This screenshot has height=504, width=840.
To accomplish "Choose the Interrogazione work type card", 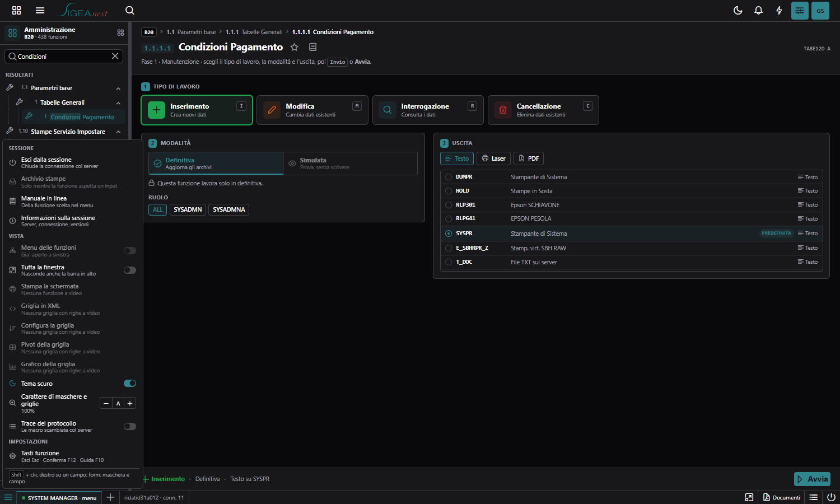I will pyautogui.click(x=428, y=110).
